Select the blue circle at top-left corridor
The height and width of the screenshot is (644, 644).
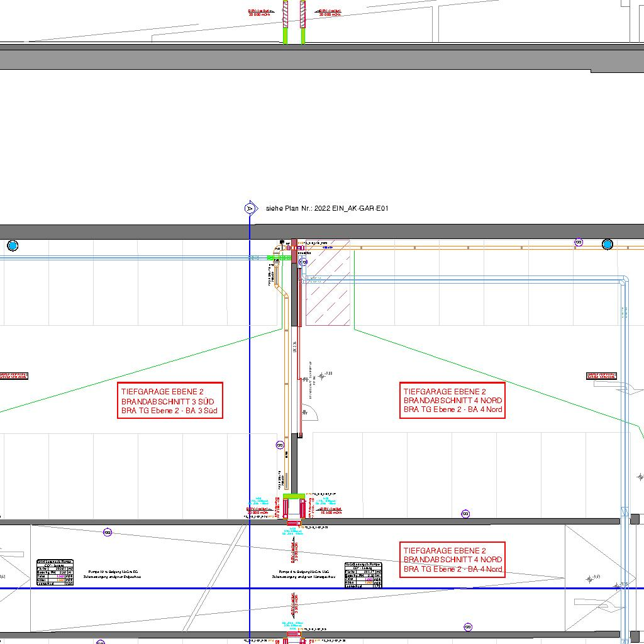click(x=13, y=245)
